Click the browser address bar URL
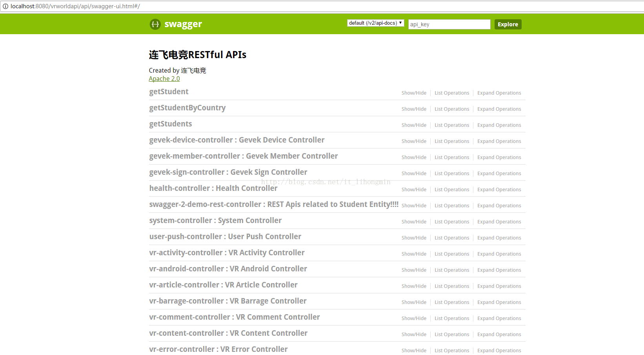The width and height of the screenshot is (644, 355). [75, 6]
